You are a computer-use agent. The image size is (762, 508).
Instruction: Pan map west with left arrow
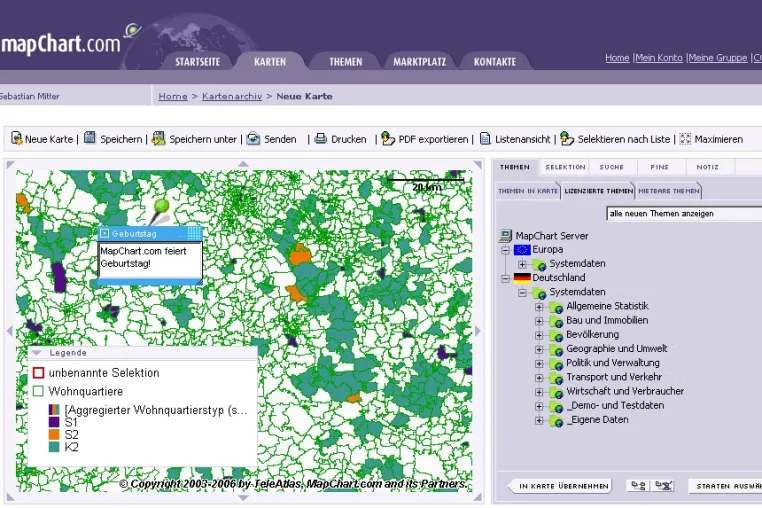9,331
